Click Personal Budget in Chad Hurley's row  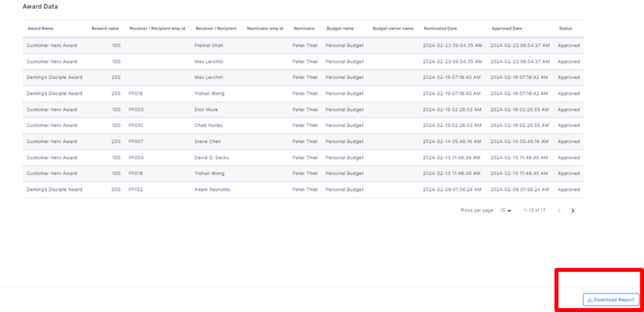tap(345, 126)
